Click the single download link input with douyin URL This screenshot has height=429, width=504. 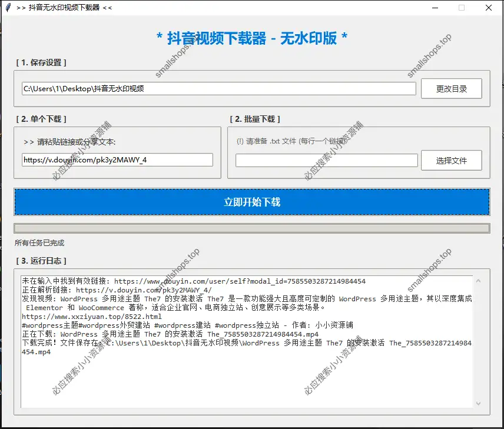click(x=115, y=159)
